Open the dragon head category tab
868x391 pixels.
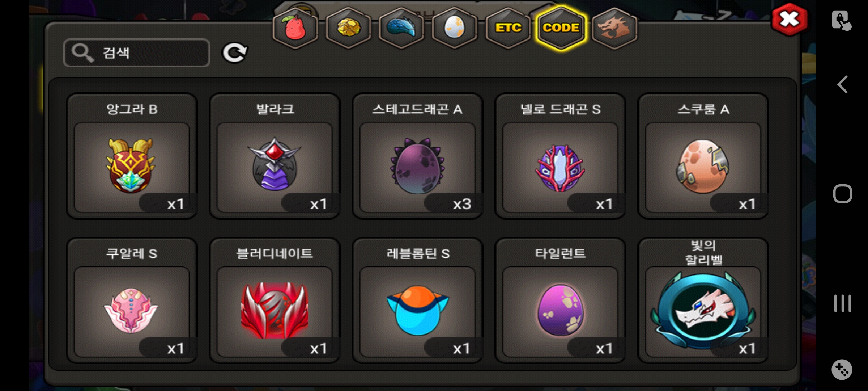pos(614,28)
